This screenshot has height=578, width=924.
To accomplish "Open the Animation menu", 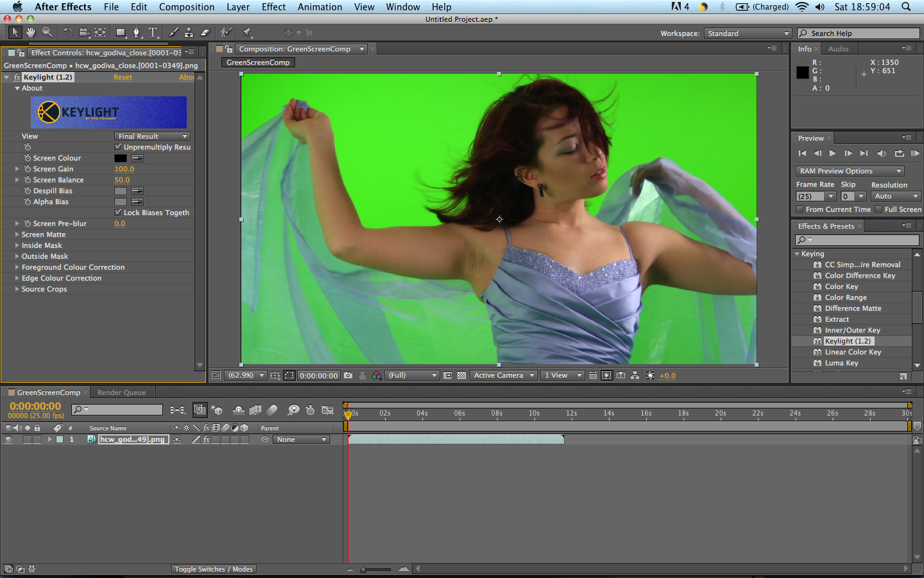I will tap(320, 6).
